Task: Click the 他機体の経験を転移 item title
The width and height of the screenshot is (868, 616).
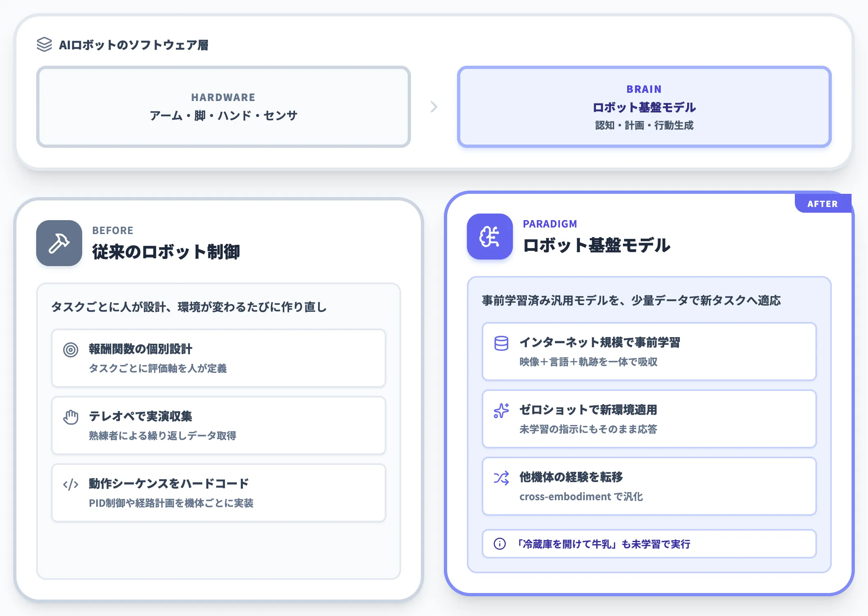Action: click(571, 477)
